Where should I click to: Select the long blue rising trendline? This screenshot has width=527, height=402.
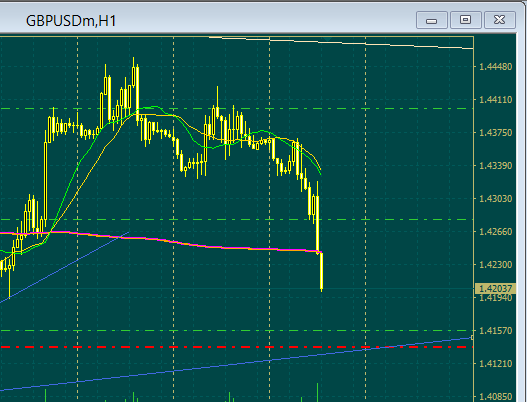[x=235, y=364]
